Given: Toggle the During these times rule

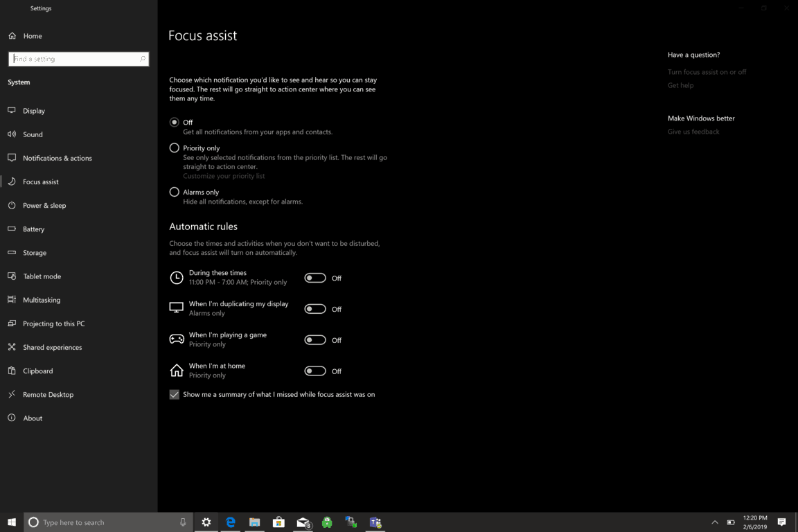Looking at the screenshot, I should (315, 278).
